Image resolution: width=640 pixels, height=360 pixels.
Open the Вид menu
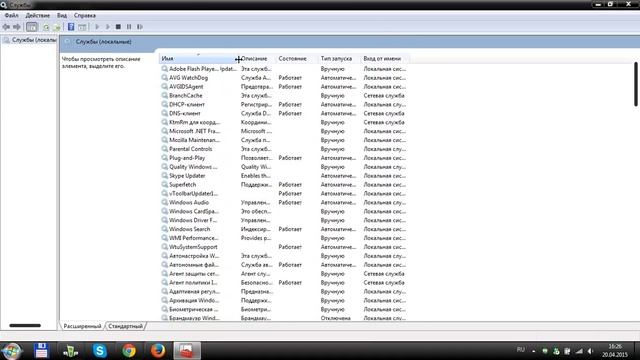point(62,16)
